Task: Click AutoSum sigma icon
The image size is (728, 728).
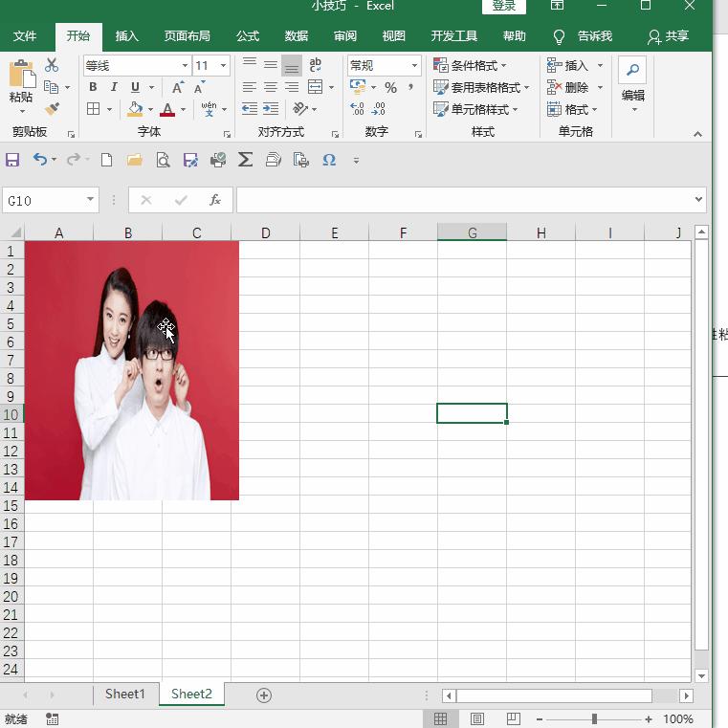Action: 245,160
